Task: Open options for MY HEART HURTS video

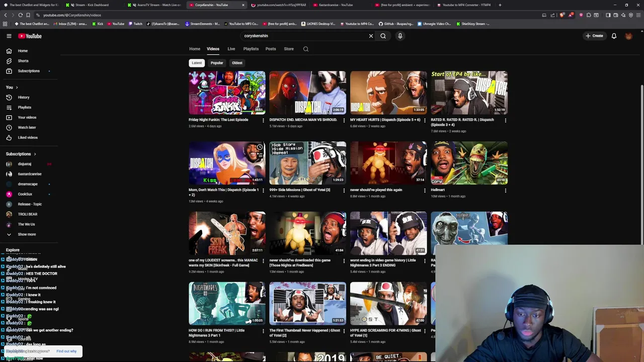Action: point(425,120)
